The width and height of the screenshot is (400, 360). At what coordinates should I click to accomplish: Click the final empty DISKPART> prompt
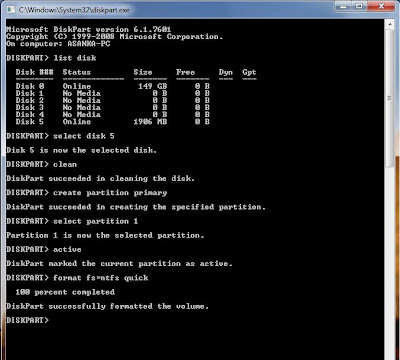27,320
